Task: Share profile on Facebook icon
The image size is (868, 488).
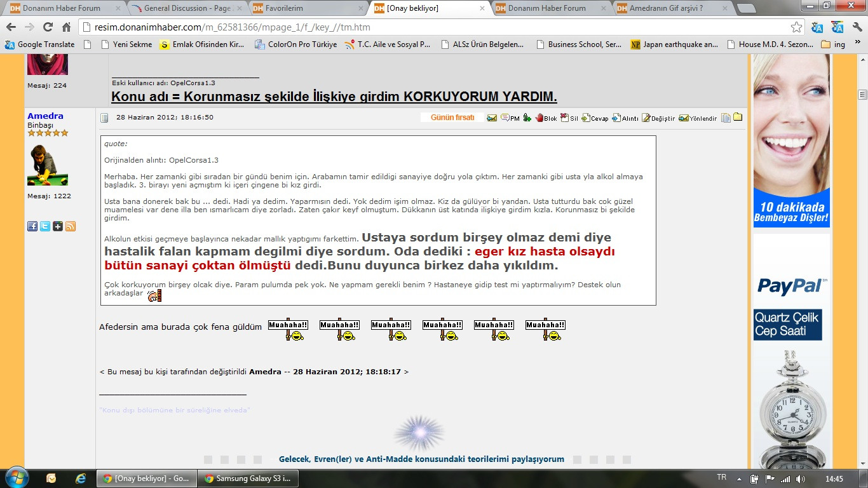Action: (32, 226)
